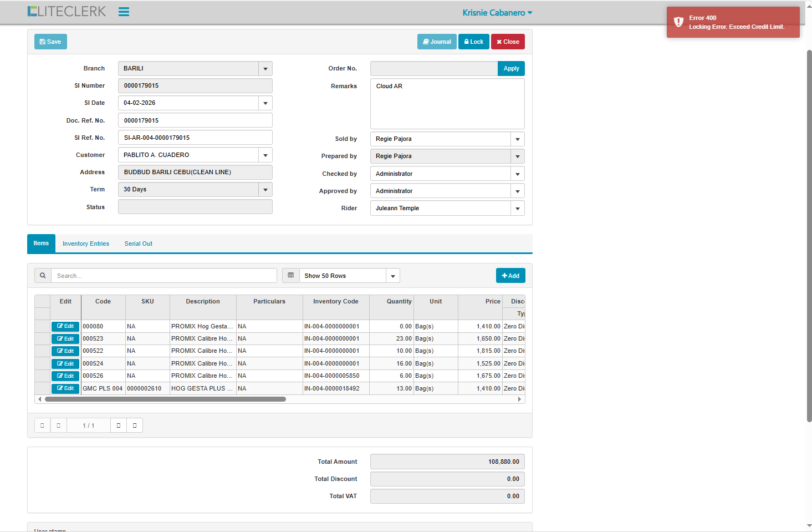The height and width of the screenshot is (532, 812).
Task: Go to first page in pager
Action: pos(42,425)
